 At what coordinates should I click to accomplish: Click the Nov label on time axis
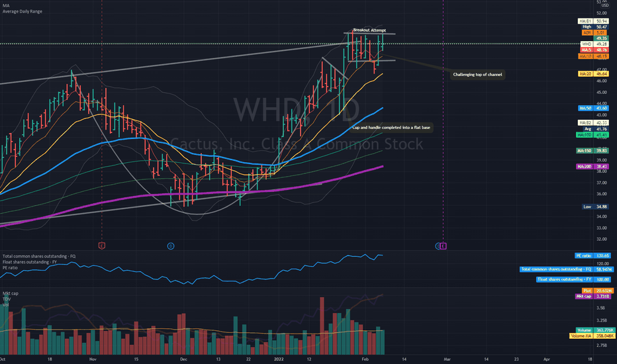coord(93,359)
